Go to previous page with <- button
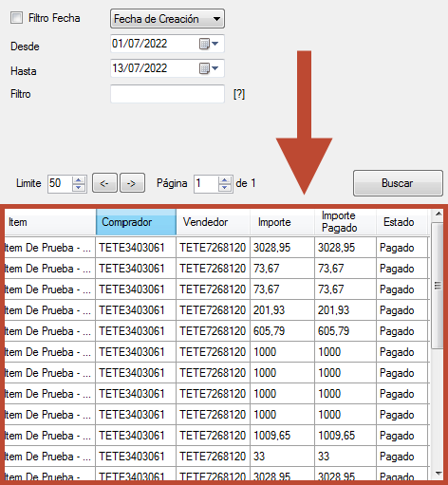Screen dimensions: 448x485 104,183
